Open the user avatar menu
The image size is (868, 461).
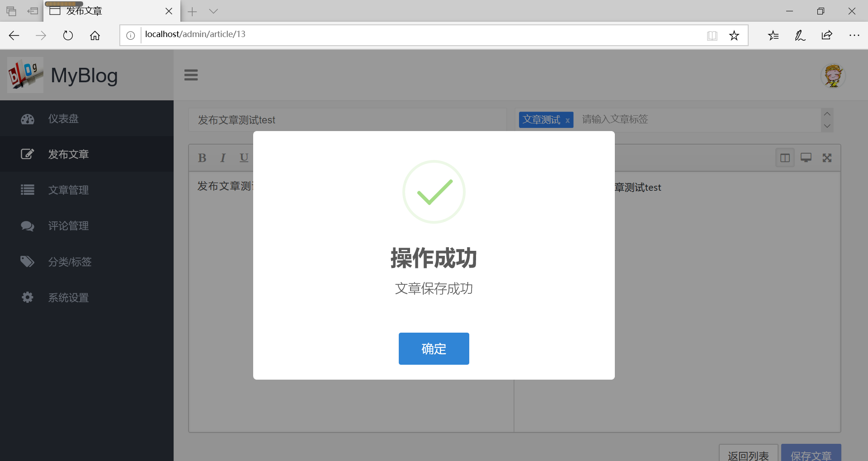point(833,75)
